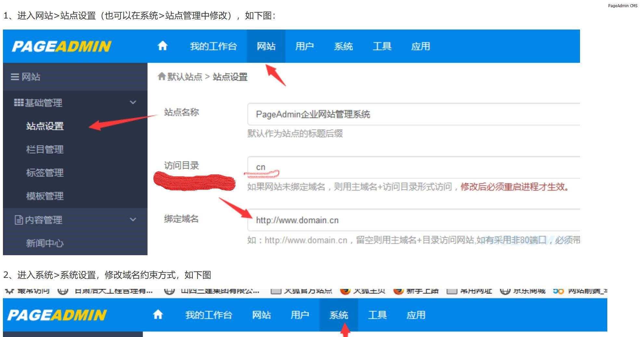Click the grid icon beside 基础管理
Image resolution: width=644 pixels, height=337 pixels.
click(x=19, y=103)
